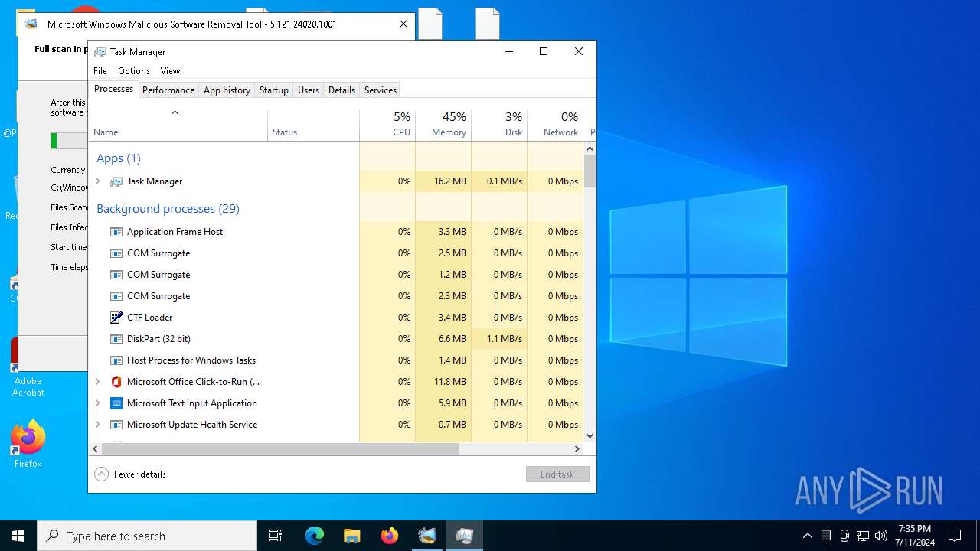This screenshot has height=551, width=980.
Task: Sort processes by Disk column
Action: (499, 126)
